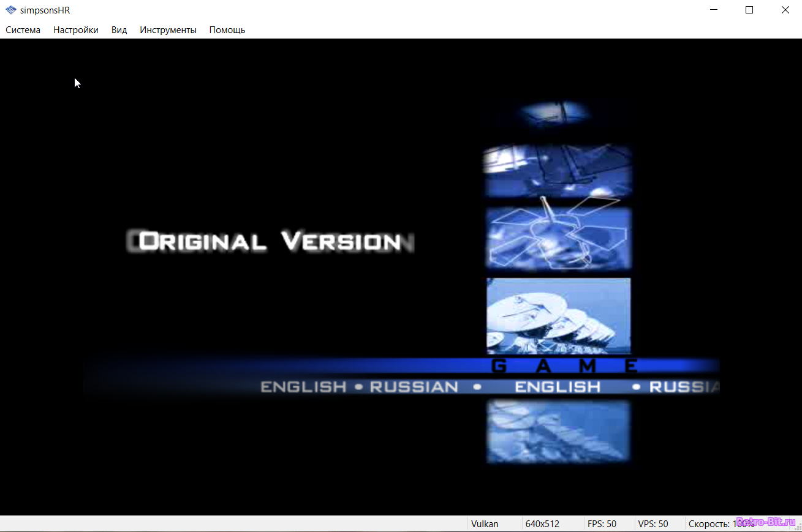802x532 pixels.
Task: Choose the highlighted ENGLISH language option
Action: click(x=558, y=387)
